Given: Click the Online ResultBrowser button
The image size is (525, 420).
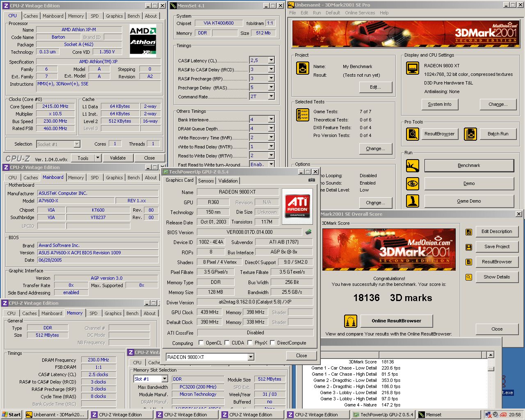Looking at the screenshot, I should [x=397, y=321].
